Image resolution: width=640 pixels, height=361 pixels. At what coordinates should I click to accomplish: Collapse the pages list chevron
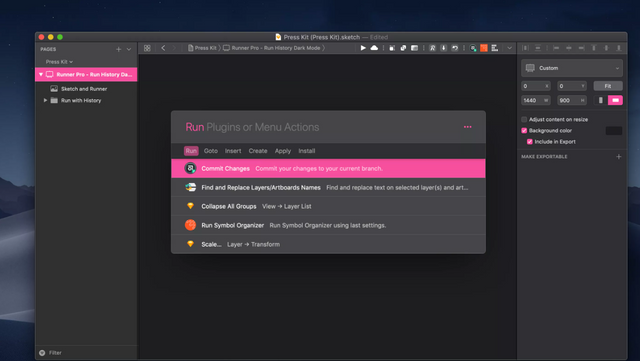[x=129, y=49]
